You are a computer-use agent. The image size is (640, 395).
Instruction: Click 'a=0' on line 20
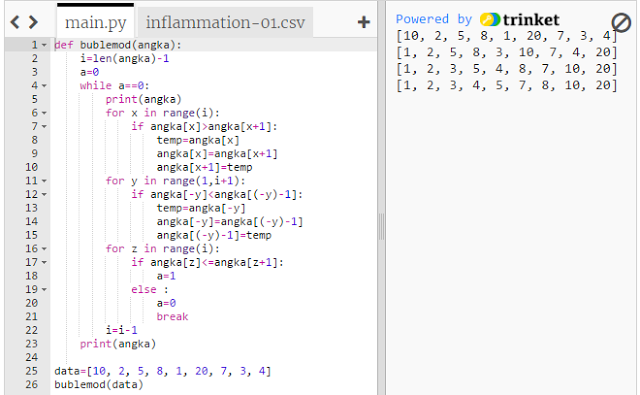pos(166,303)
